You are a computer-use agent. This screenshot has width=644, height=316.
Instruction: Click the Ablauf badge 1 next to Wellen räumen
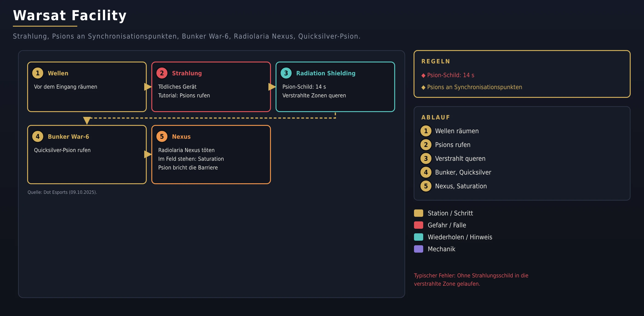[426, 131]
